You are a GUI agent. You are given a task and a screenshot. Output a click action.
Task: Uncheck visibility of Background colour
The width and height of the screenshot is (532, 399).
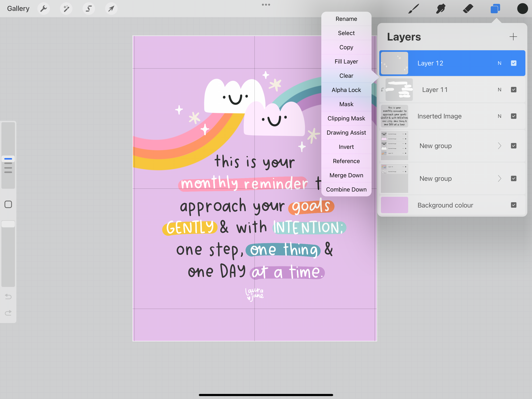[514, 205]
